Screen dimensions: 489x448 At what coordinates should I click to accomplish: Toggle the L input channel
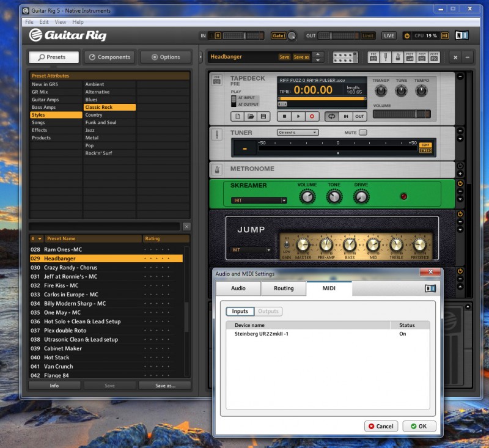211,35
